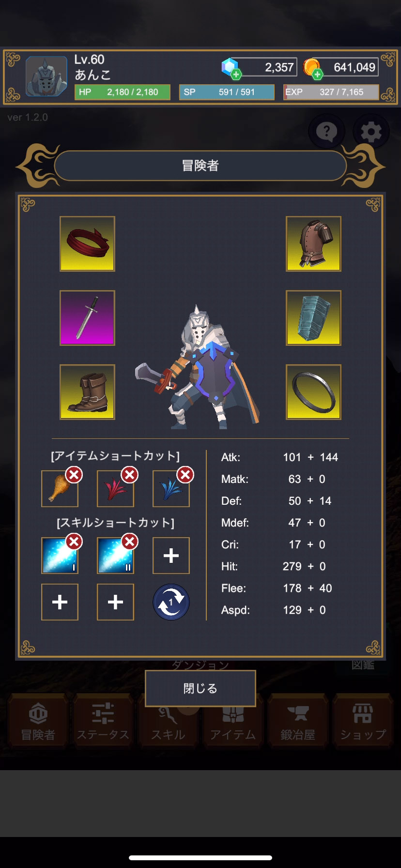Image resolution: width=401 pixels, height=868 pixels.
Task: Add more gems with plus icon
Action: pos(236,74)
